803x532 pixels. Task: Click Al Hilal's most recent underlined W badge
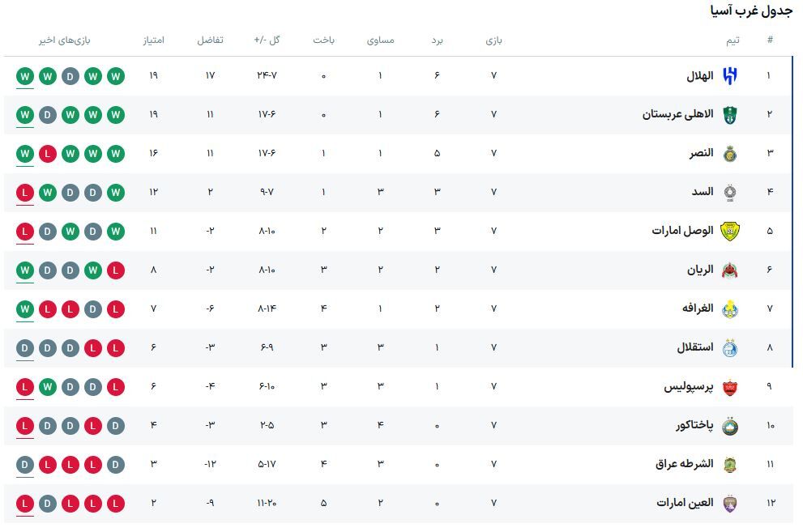pyautogui.click(x=25, y=76)
